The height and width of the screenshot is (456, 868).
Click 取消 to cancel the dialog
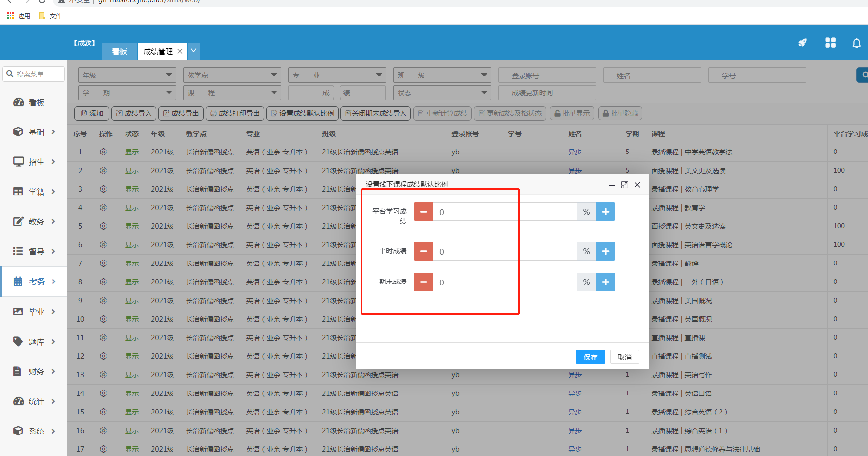(x=624, y=357)
